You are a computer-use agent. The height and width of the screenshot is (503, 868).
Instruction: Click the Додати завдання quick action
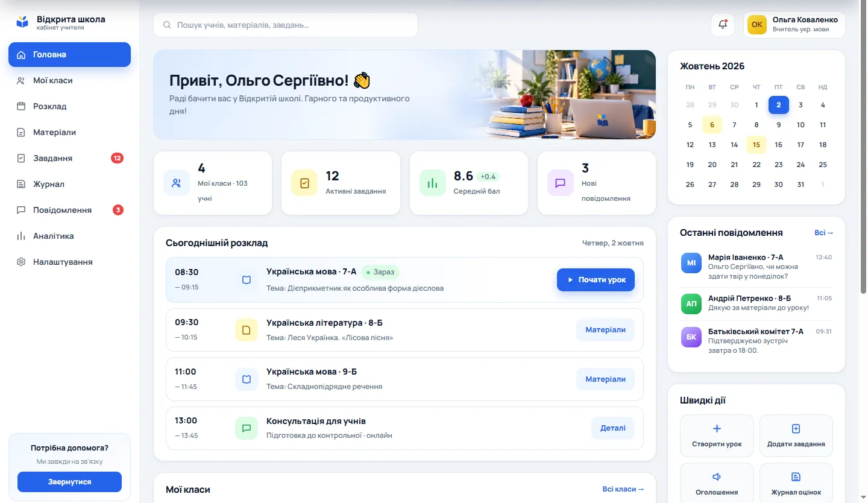pyautogui.click(x=796, y=435)
